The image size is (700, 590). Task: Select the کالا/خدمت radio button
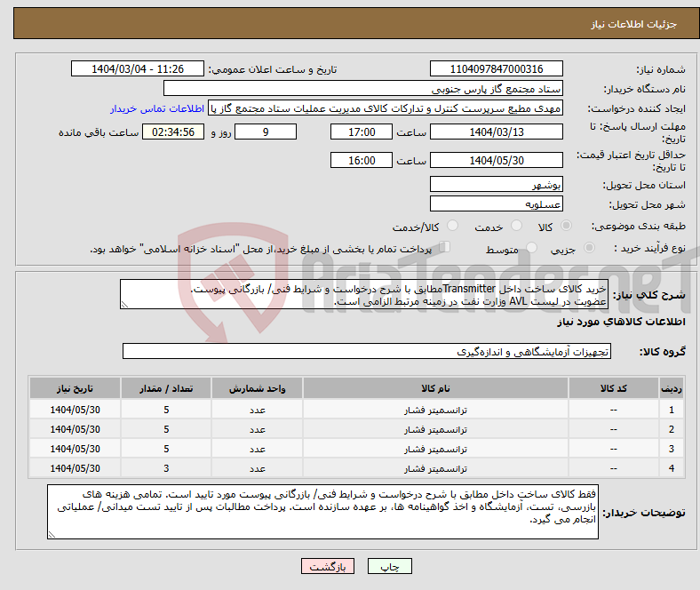(x=453, y=226)
